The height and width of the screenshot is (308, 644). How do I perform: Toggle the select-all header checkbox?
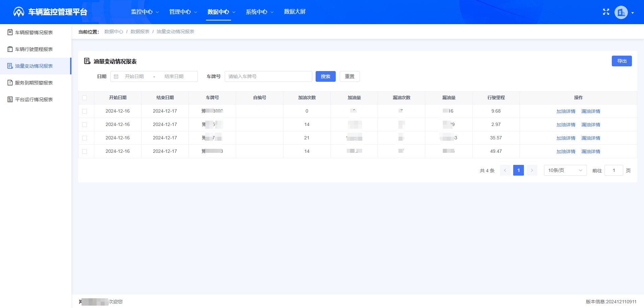tap(85, 98)
